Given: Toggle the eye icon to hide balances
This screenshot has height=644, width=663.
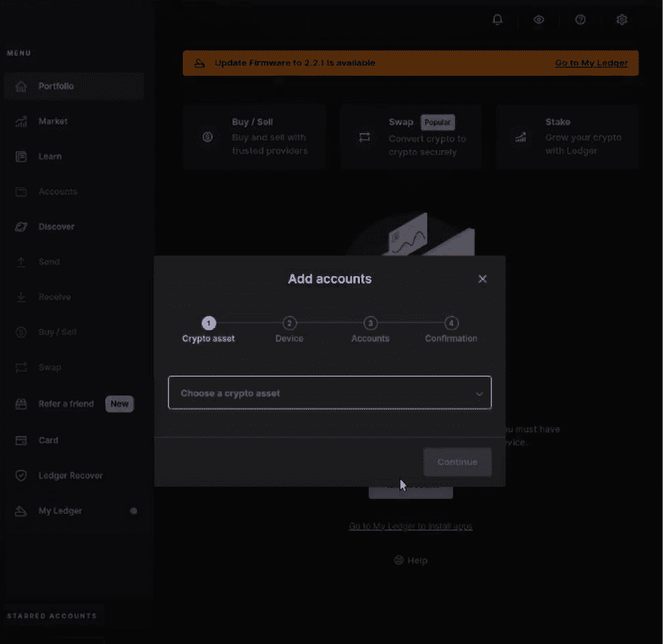Looking at the screenshot, I should pyautogui.click(x=539, y=20).
